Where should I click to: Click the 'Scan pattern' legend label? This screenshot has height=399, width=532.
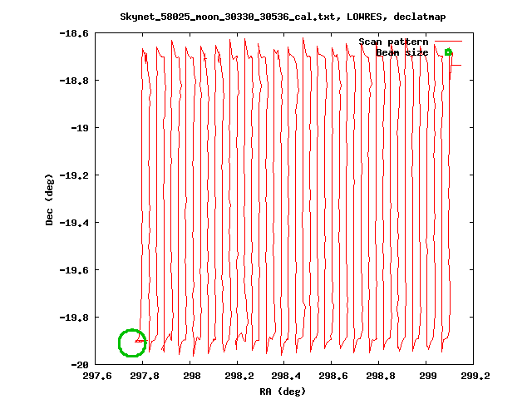pyautogui.click(x=393, y=42)
